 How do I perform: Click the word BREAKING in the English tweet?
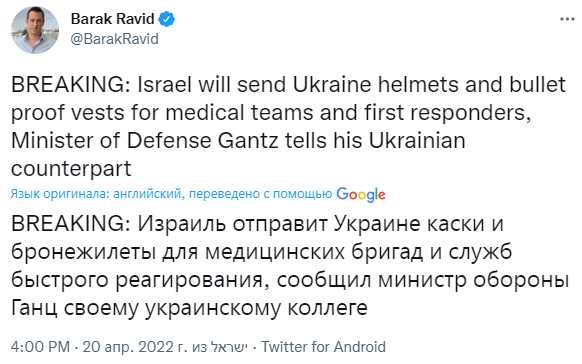pos(71,85)
